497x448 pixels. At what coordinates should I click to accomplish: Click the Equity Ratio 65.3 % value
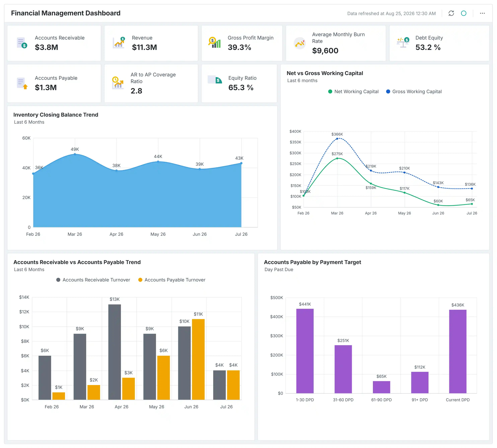[x=241, y=87]
